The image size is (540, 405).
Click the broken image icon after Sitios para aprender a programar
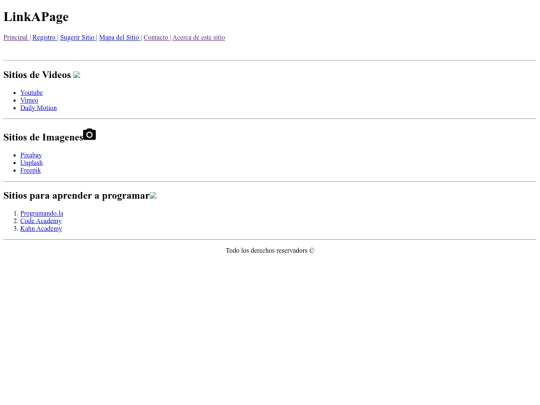point(153,196)
